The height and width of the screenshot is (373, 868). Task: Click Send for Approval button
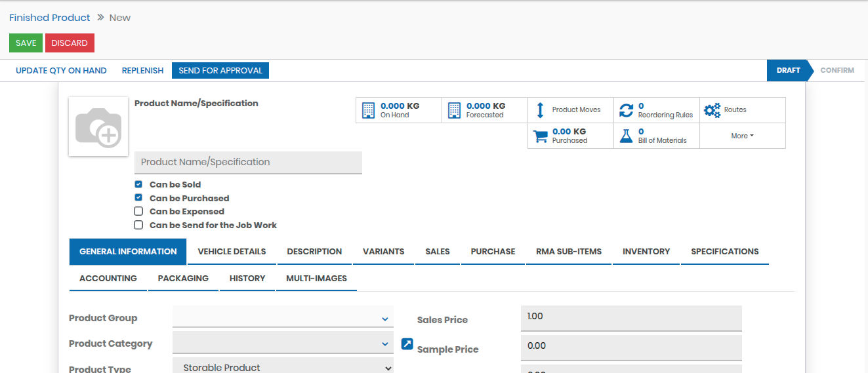tap(220, 71)
